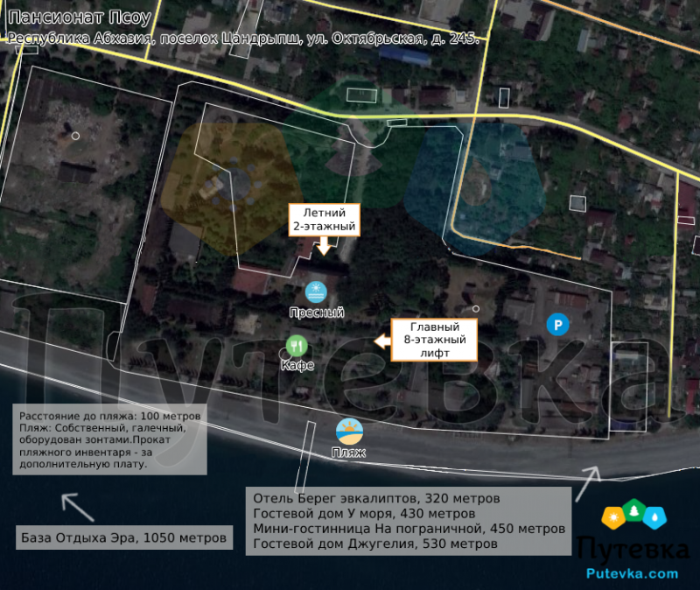Open the Putevka.com link
Image resolution: width=700 pixels, height=590 pixels.
click(x=632, y=574)
